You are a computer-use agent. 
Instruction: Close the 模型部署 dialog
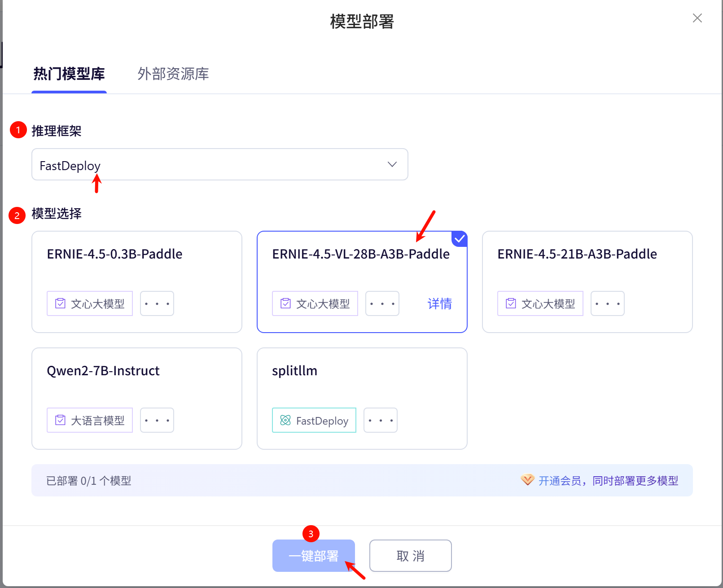(697, 18)
